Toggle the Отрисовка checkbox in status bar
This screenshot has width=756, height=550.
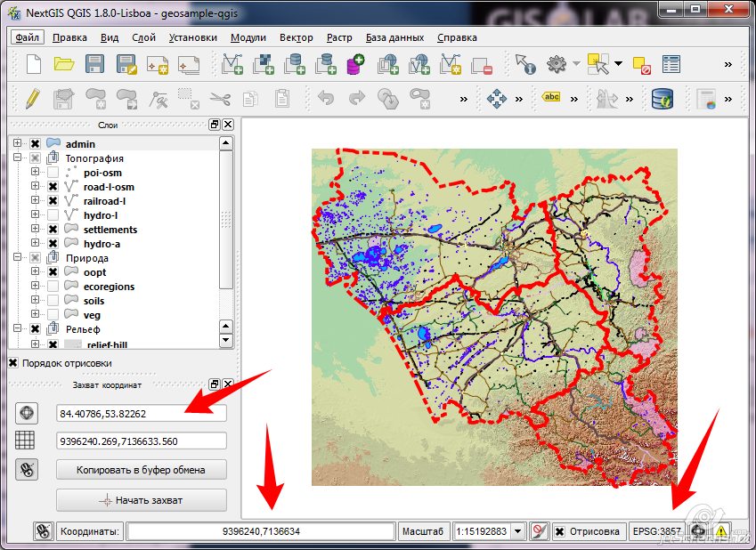[x=559, y=531]
